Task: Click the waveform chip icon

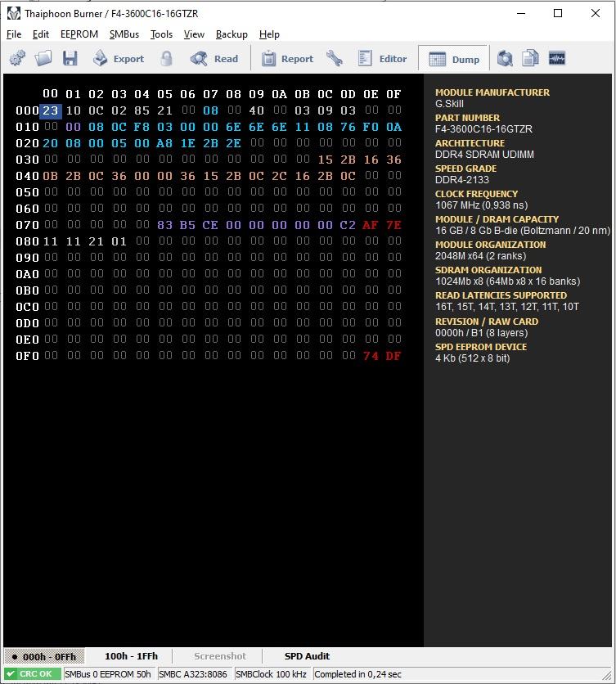Action: (556, 58)
